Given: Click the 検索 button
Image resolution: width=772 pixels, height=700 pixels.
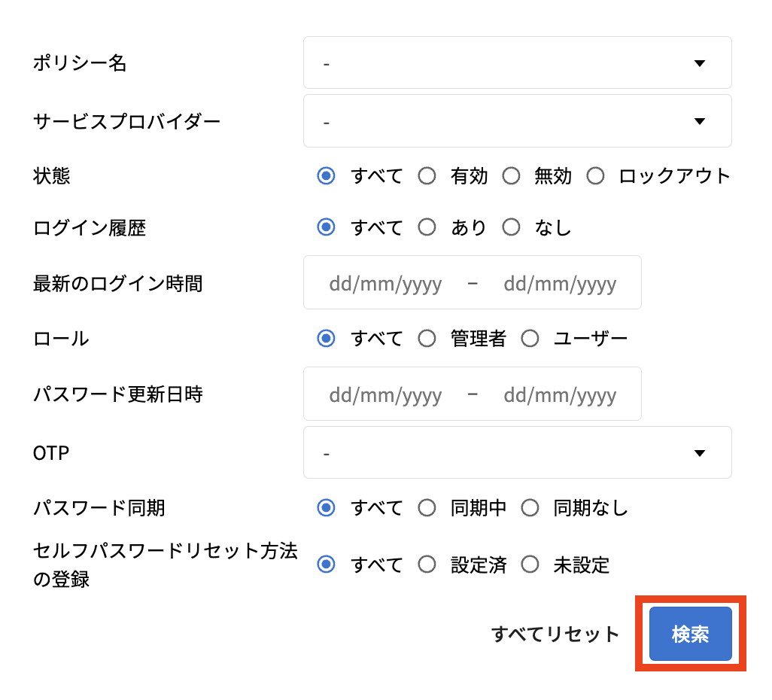Looking at the screenshot, I should [690, 634].
